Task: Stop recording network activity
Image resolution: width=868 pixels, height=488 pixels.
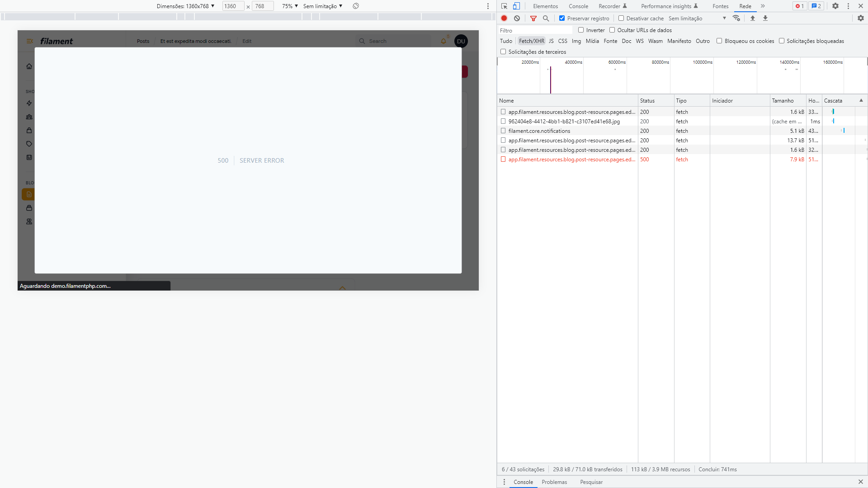Action: 504,18
